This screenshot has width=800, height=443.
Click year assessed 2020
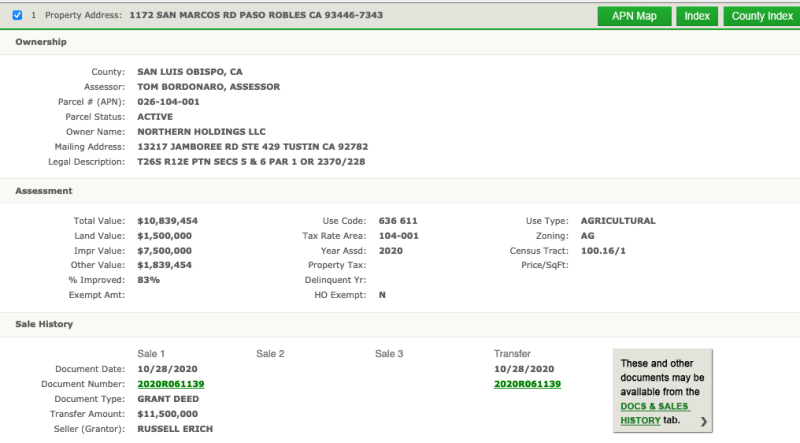coord(391,251)
